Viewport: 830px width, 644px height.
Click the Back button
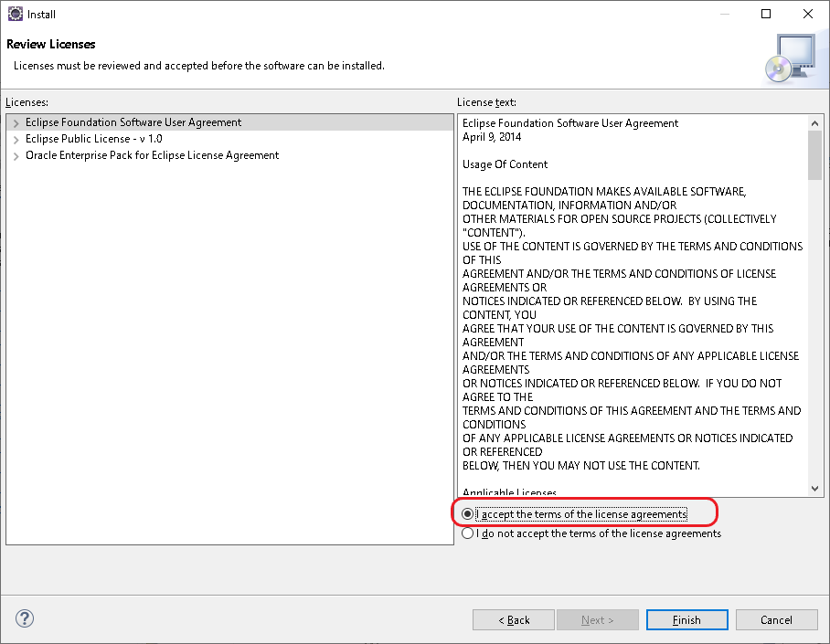click(x=514, y=619)
